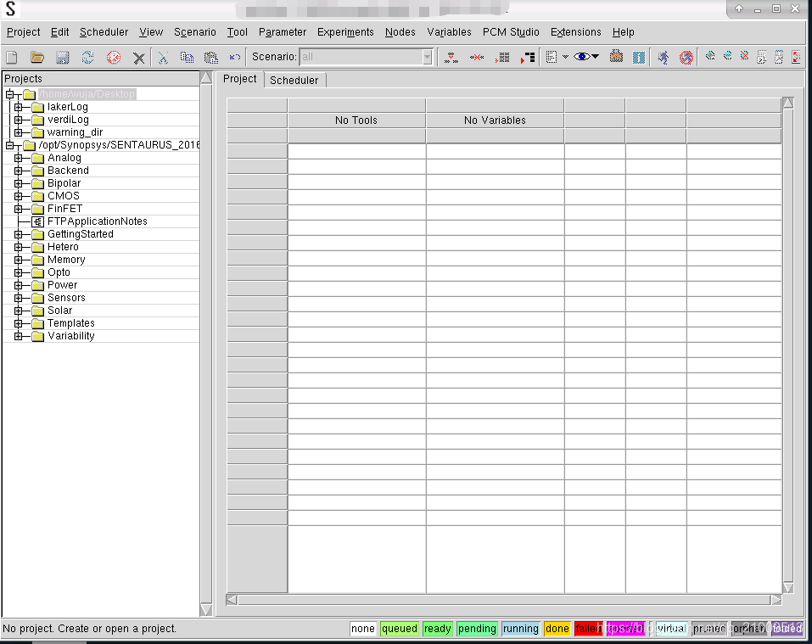Open the Scenario combo box
The width and height of the screenshot is (812, 644).
367,57
